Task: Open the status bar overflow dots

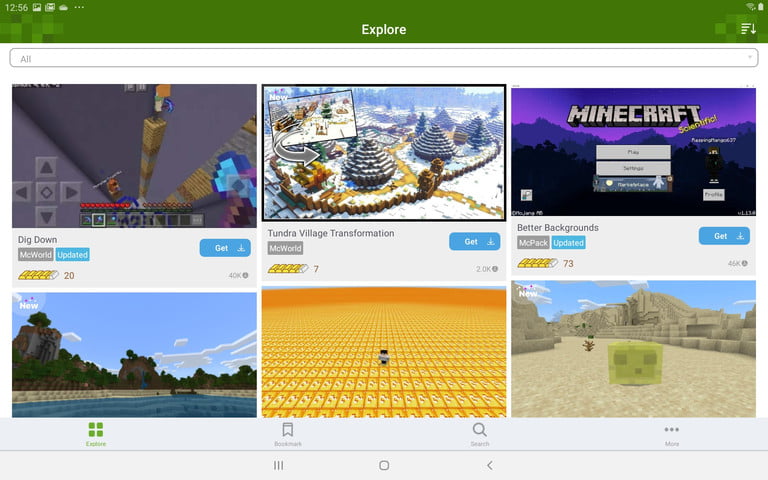Action: (x=79, y=7)
